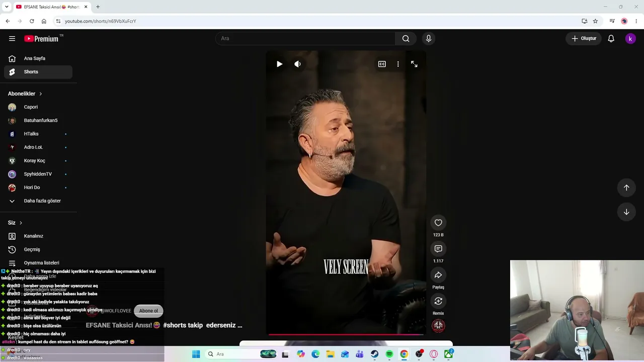Open the Chrome profile avatar
The image size is (644, 362).
coord(624,21)
